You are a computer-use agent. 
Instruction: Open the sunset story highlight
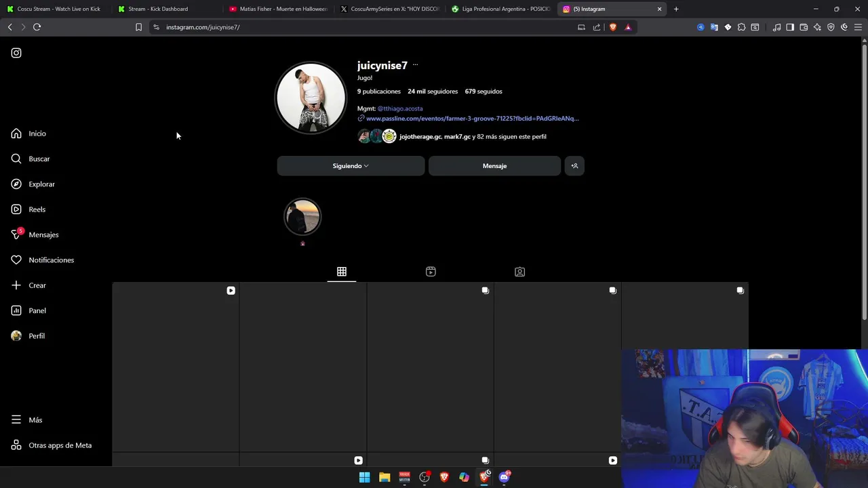pyautogui.click(x=302, y=217)
